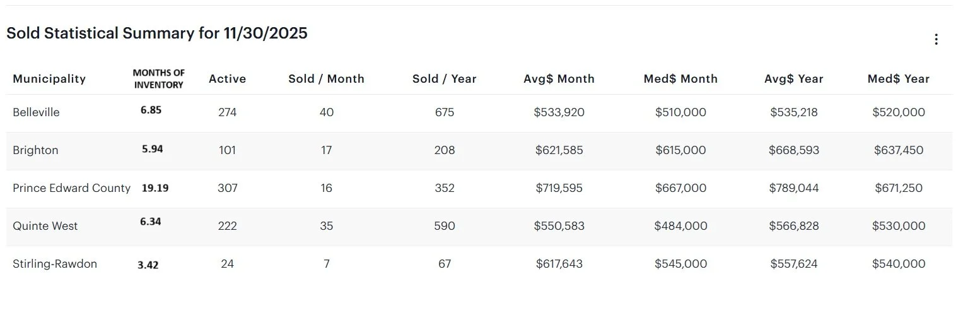Click the Avg$ Year column header
Image resolution: width=980 pixels, height=310 pixels.
click(794, 79)
